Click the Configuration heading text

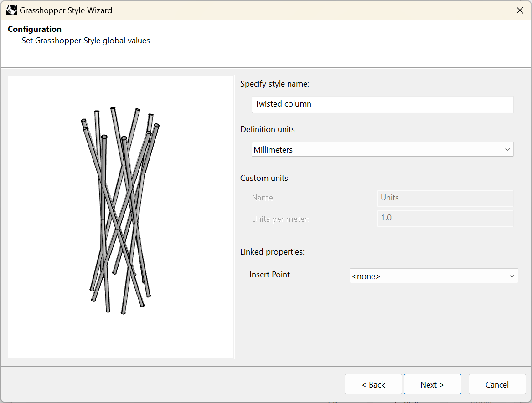pyautogui.click(x=35, y=29)
